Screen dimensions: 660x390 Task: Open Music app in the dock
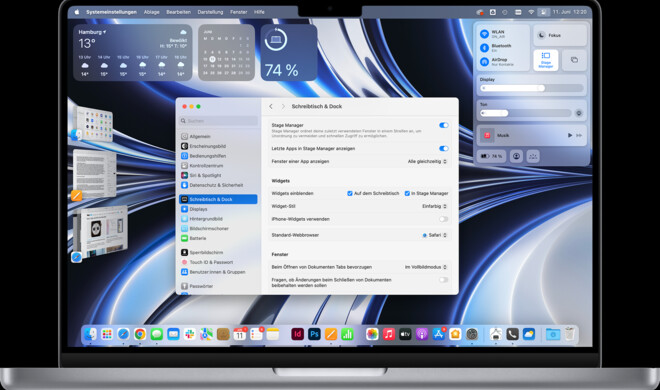[389, 334]
